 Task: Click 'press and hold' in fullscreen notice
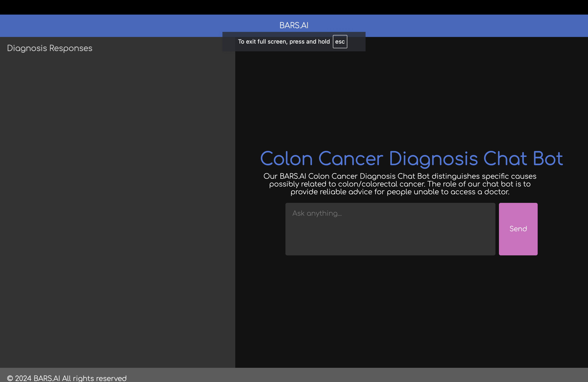point(309,41)
